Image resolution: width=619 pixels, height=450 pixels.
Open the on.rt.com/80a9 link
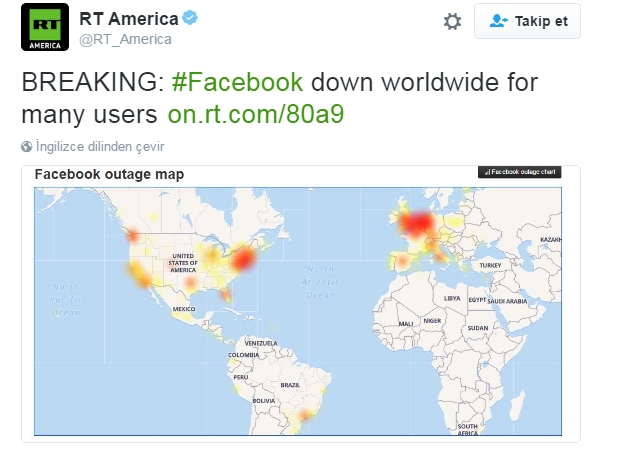256,114
